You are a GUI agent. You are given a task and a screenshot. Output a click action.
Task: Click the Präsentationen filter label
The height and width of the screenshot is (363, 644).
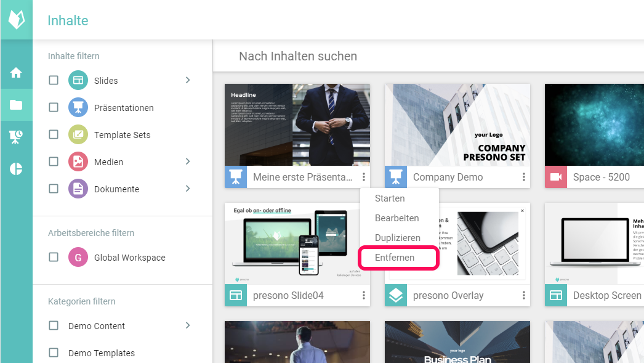point(124,108)
